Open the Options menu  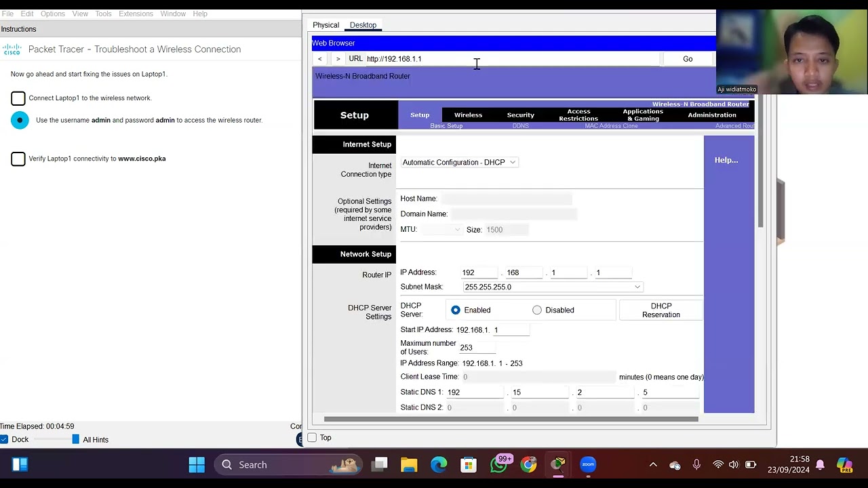52,14
